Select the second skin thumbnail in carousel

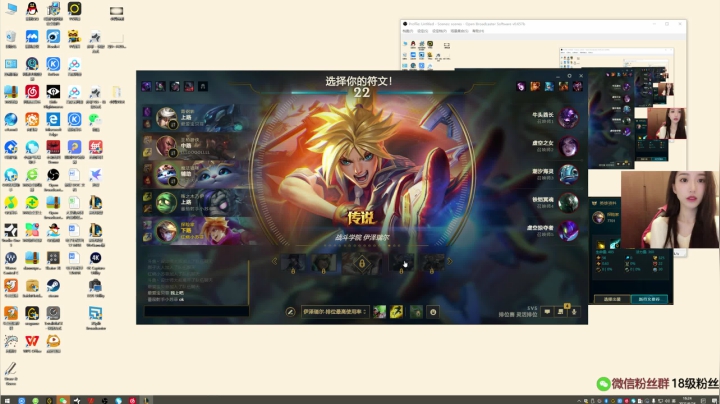[x=324, y=263]
